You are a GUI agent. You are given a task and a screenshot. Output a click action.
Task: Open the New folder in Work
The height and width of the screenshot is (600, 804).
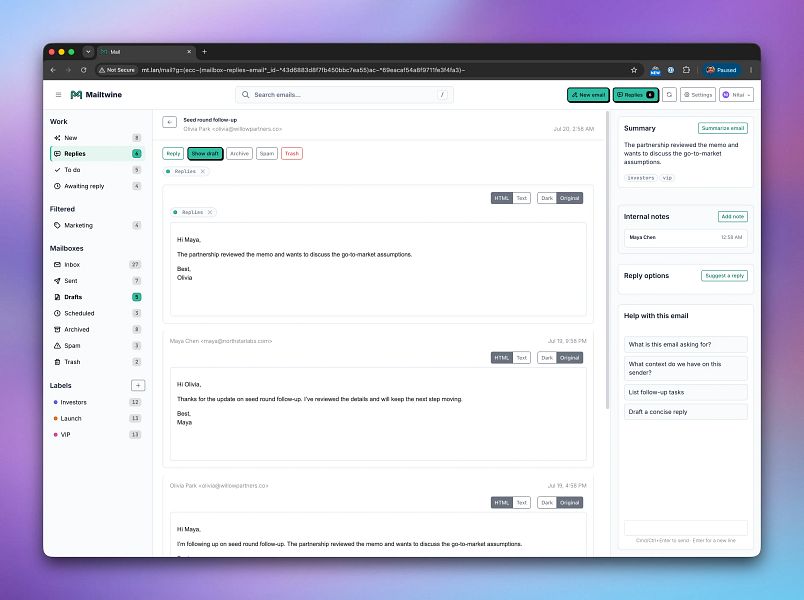97,138
